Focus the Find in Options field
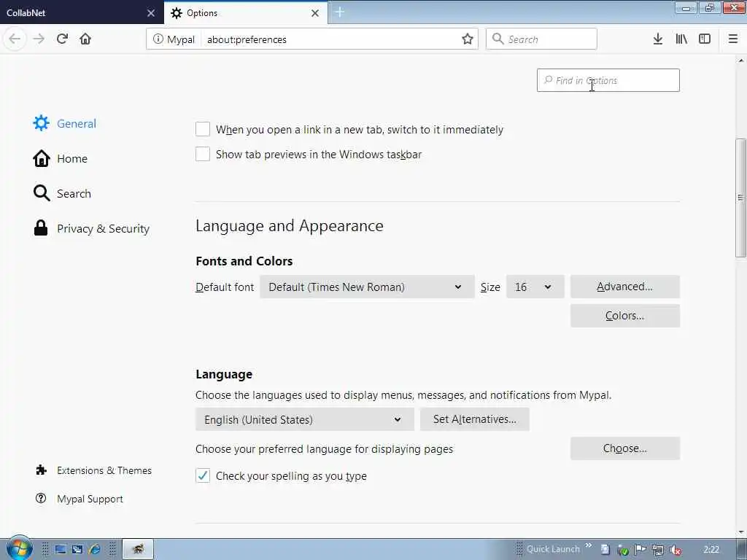 click(608, 80)
